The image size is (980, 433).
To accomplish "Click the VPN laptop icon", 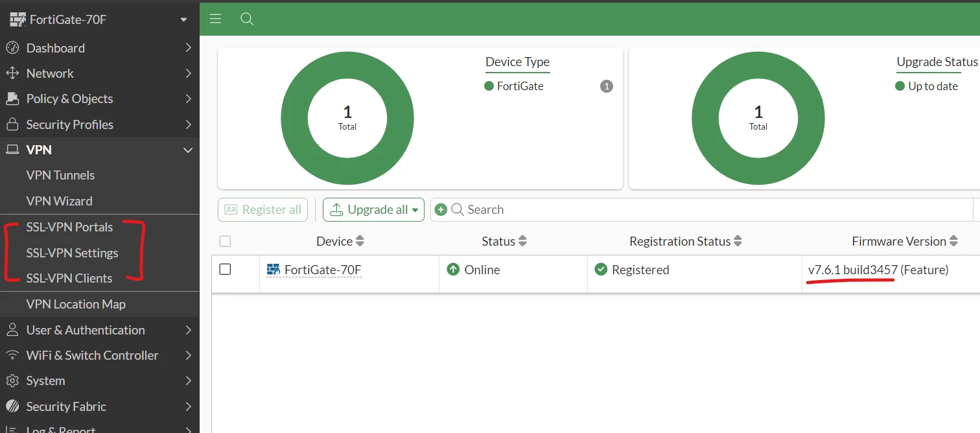I will click(x=12, y=150).
